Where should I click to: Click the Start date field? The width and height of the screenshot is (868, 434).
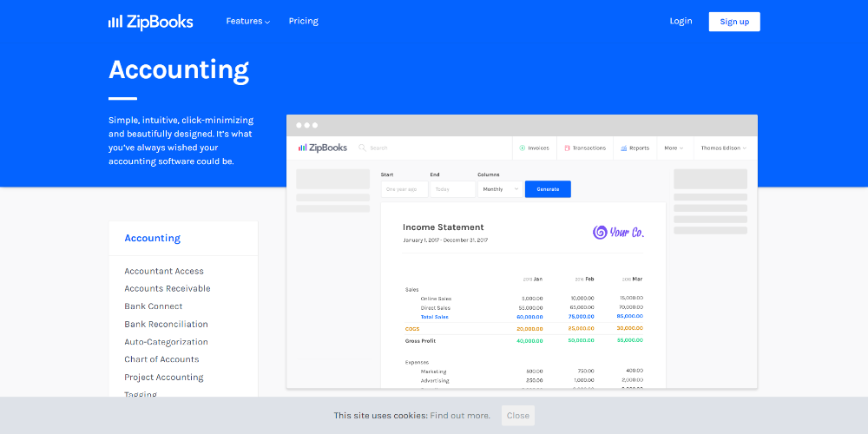pyautogui.click(x=404, y=188)
